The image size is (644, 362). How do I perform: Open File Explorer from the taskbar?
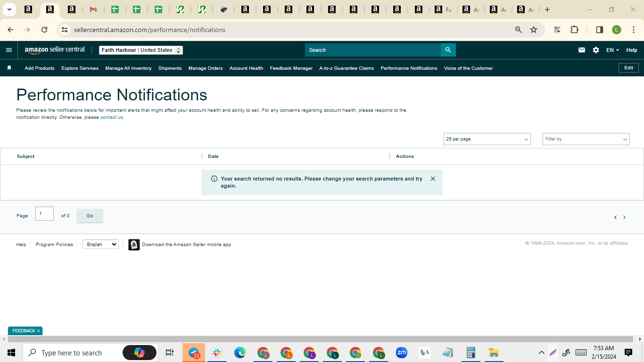click(494, 353)
